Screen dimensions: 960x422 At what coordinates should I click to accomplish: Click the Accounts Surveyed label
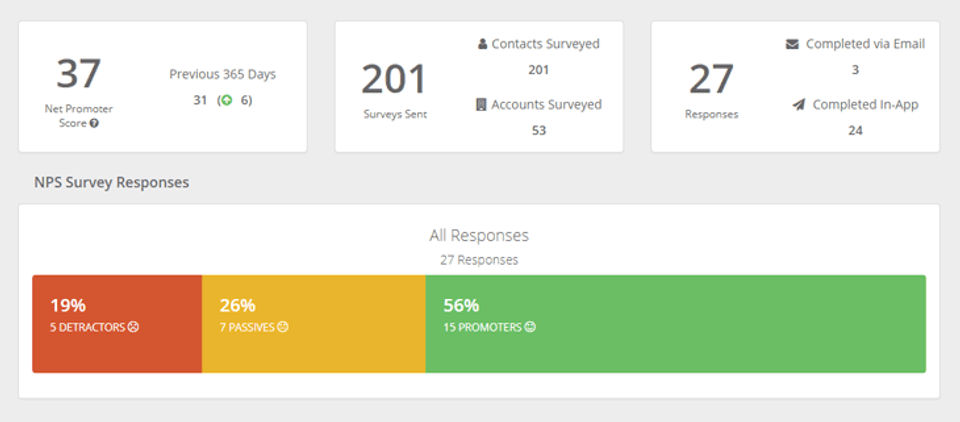click(x=546, y=105)
